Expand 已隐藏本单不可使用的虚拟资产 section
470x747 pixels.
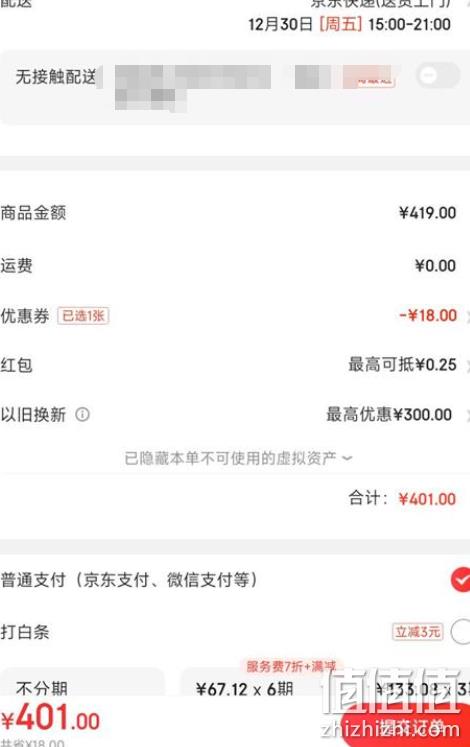coord(238,458)
